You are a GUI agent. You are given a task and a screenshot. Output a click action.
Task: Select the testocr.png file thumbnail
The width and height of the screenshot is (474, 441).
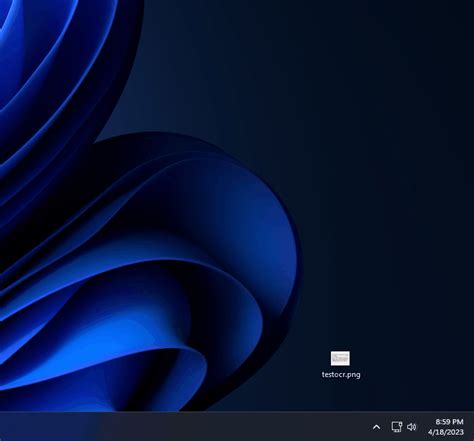pyautogui.click(x=340, y=358)
